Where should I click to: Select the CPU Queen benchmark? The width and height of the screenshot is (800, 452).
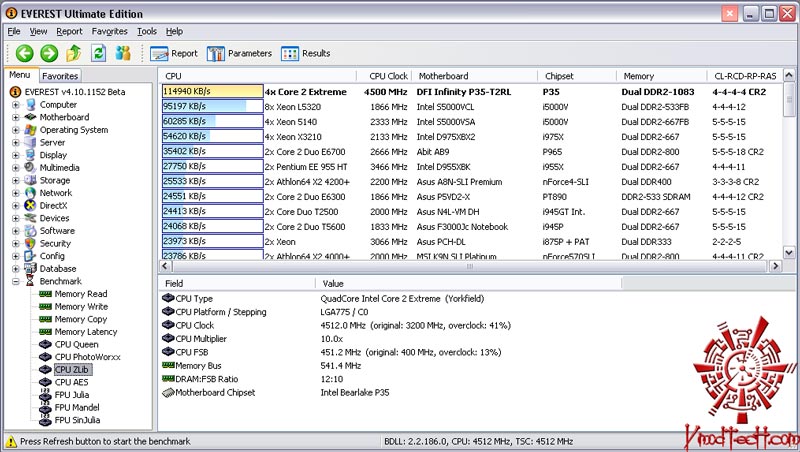pos(76,344)
